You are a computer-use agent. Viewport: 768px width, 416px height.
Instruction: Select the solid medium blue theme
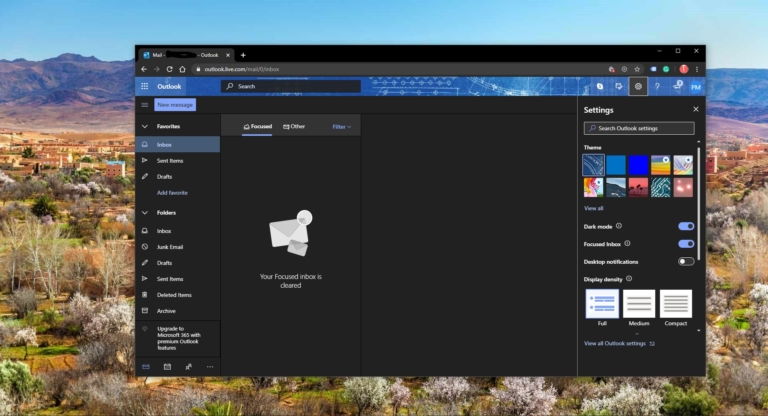click(616, 165)
